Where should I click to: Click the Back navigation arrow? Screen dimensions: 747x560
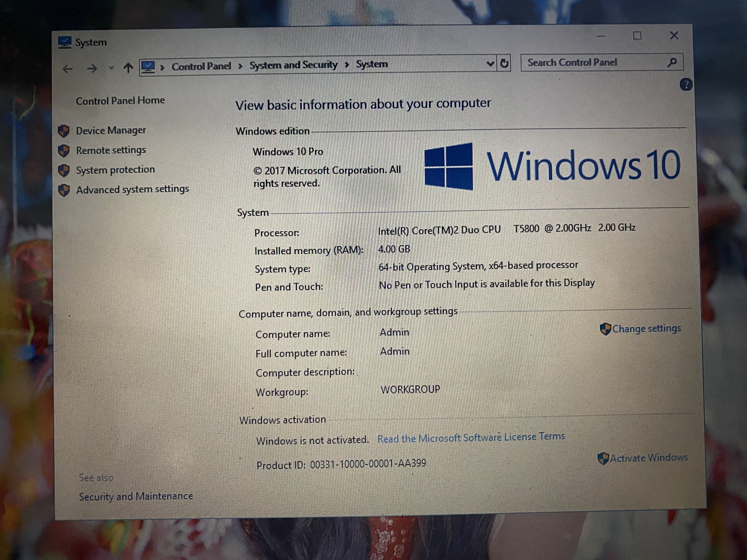[x=68, y=69]
